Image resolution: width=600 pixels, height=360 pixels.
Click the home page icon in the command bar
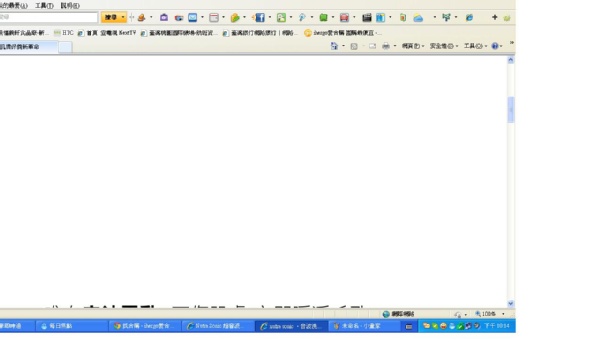click(334, 46)
